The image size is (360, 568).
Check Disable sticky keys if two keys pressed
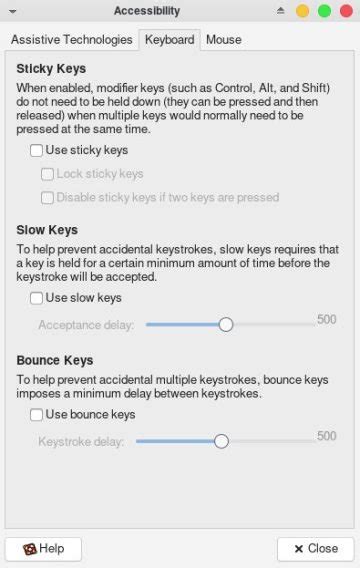[x=47, y=198]
